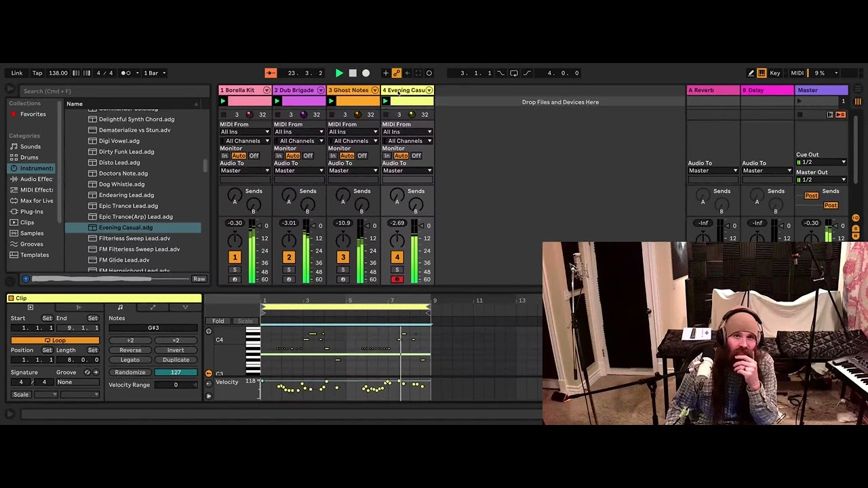Open Evening Casual track title dropdown arrow
868x488 pixels.
tap(429, 90)
